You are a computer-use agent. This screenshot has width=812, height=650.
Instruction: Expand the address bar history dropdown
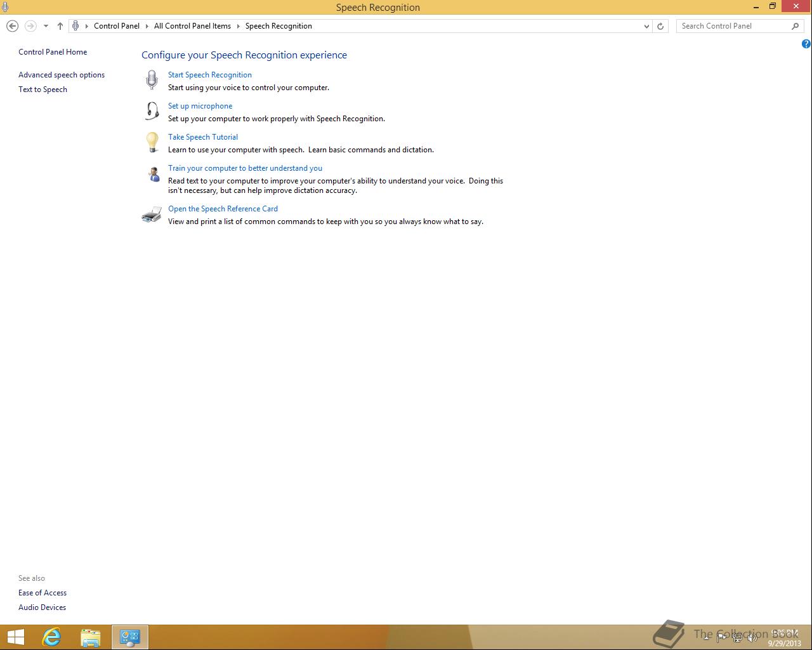pyautogui.click(x=646, y=26)
